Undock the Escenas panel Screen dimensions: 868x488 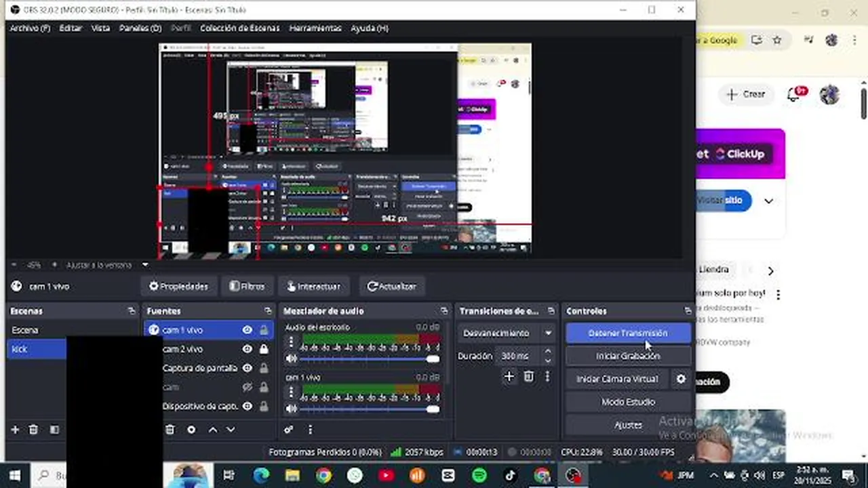(132, 311)
